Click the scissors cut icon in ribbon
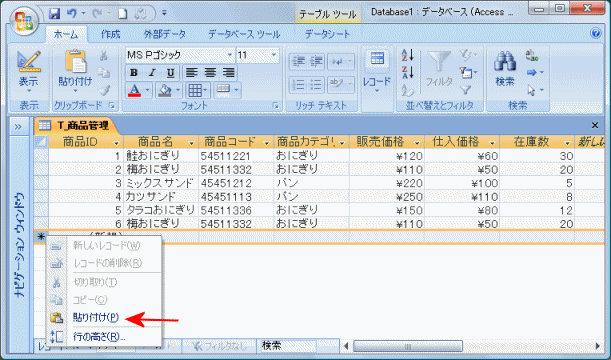The height and width of the screenshot is (360, 611). (x=104, y=56)
